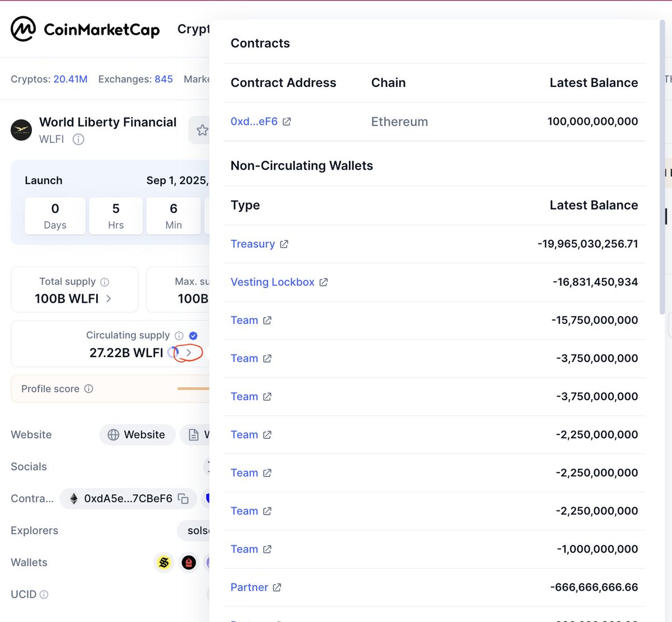Click external link icon next to Partner
672x622 pixels.
point(277,587)
